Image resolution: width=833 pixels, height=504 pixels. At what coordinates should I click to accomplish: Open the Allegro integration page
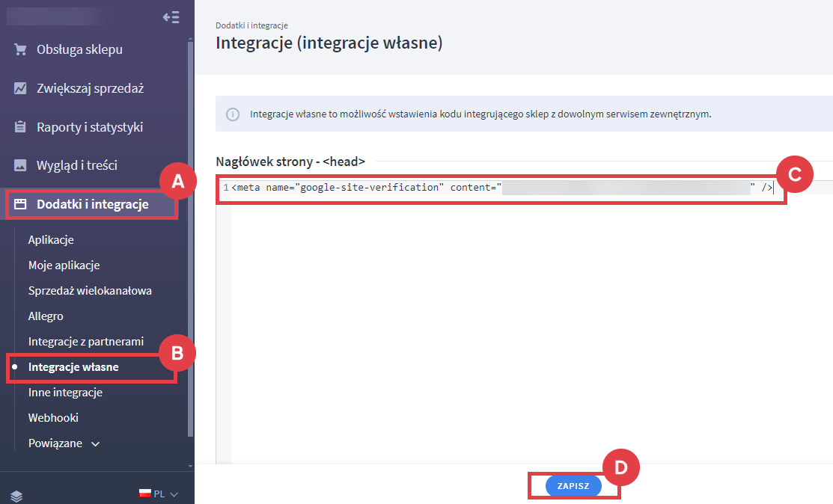pos(46,316)
